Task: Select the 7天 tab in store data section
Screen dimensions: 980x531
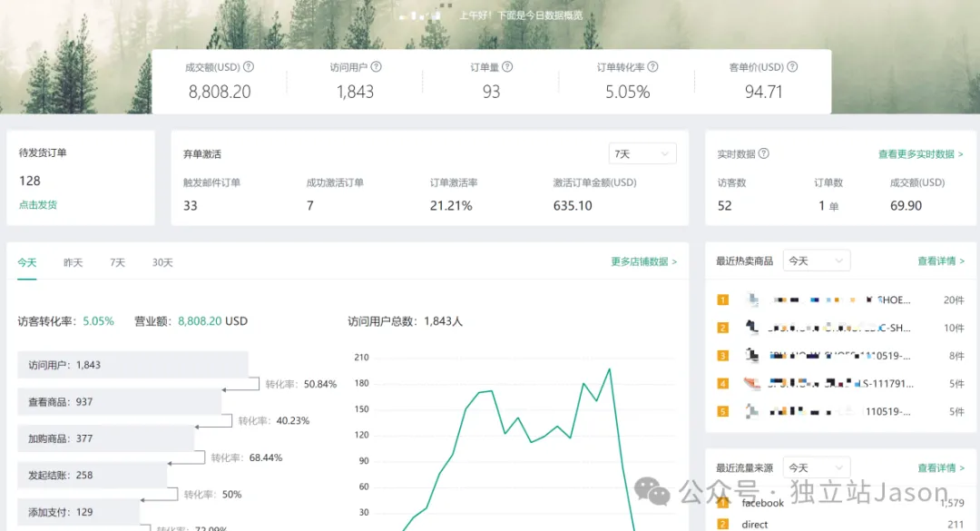Action: [117, 262]
